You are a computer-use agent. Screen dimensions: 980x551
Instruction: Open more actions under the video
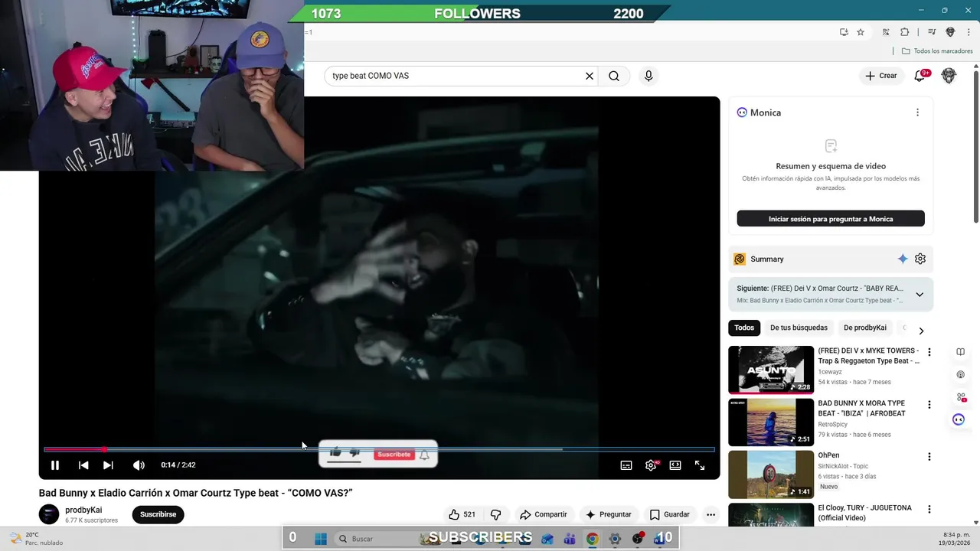click(710, 514)
